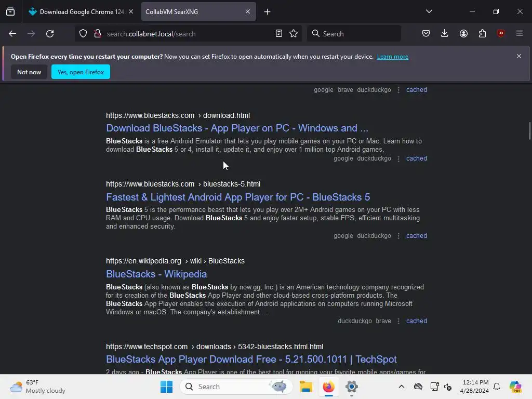Image resolution: width=532 pixels, height=399 pixels.
Task: Save page to Pocket icon
Action: point(426,34)
